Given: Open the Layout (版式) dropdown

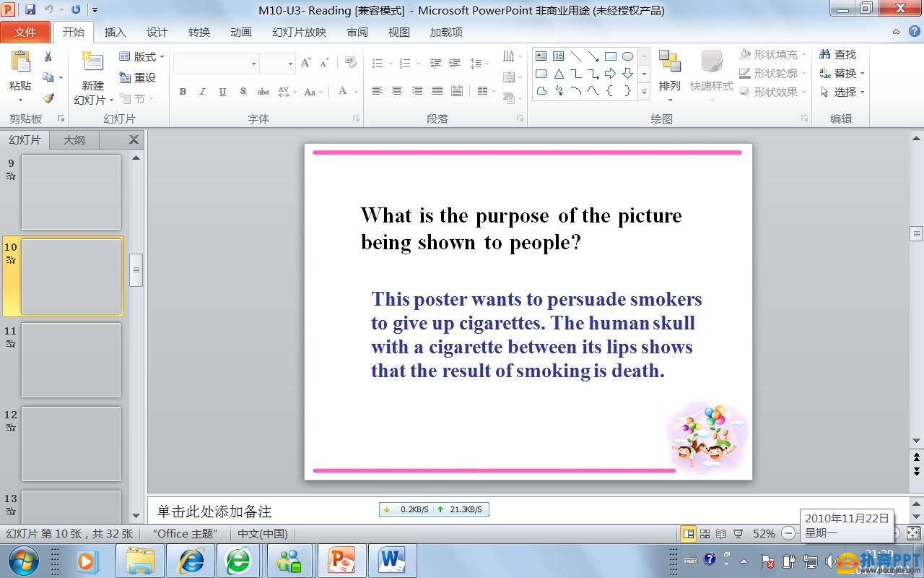Looking at the screenshot, I should tap(141, 56).
